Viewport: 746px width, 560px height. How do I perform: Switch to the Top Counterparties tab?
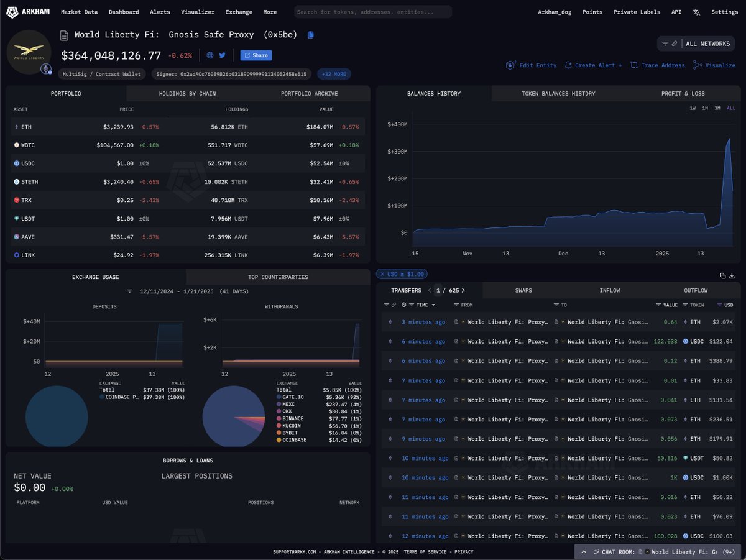tap(278, 277)
